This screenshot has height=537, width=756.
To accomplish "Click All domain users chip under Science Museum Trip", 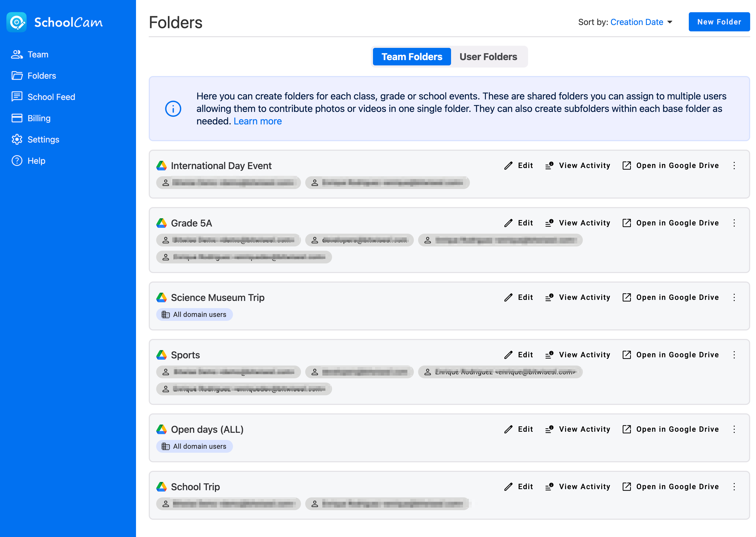I will 194,314.
